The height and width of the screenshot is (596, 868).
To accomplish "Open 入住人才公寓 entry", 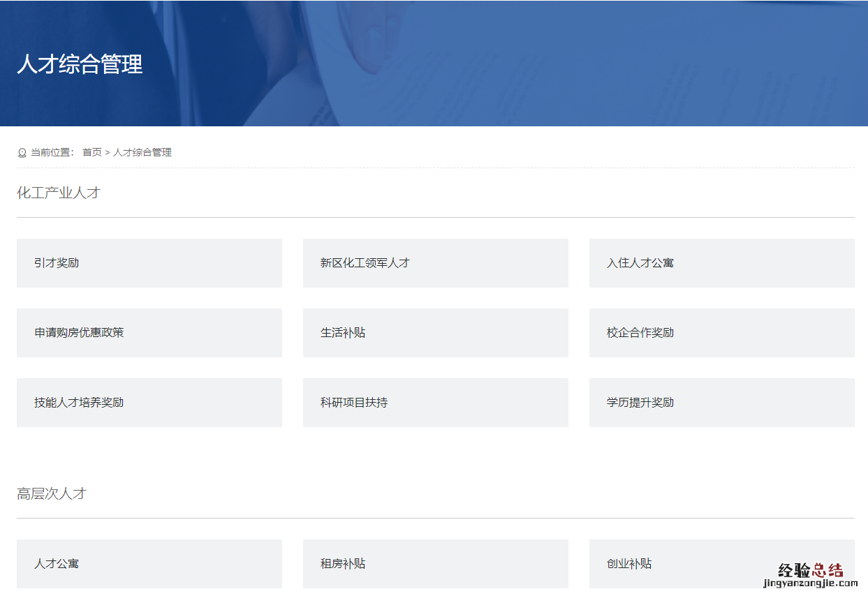I will tap(721, 263).
